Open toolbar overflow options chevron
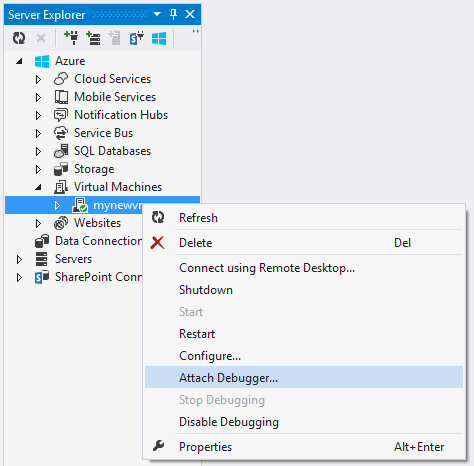 point(196,31)
